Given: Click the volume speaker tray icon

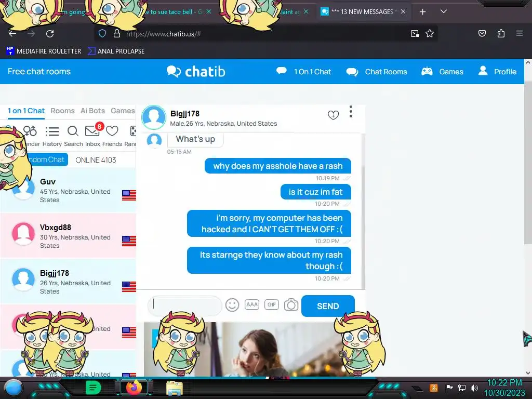Looking at the screenshot, I should (x=474, y=388).
